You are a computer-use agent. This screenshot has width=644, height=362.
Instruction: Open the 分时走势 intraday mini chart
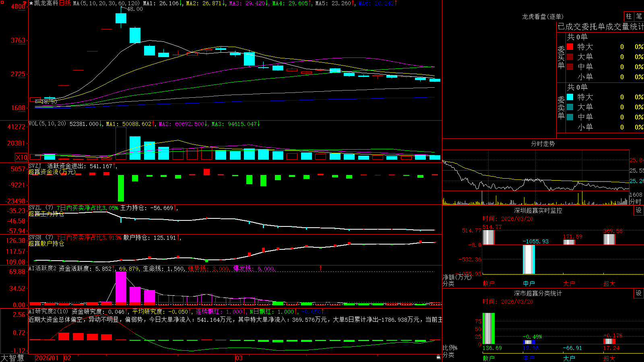pos(536,177)
